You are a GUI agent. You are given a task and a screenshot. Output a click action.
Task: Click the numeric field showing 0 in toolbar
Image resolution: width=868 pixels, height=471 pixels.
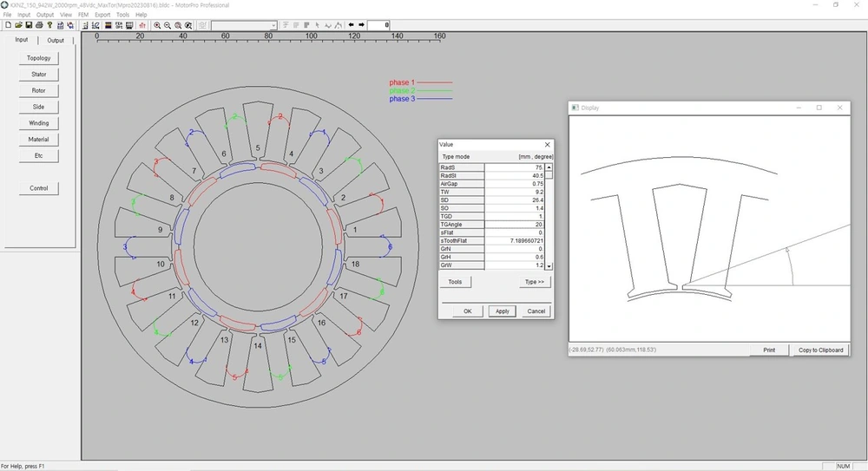pos(378,25)
